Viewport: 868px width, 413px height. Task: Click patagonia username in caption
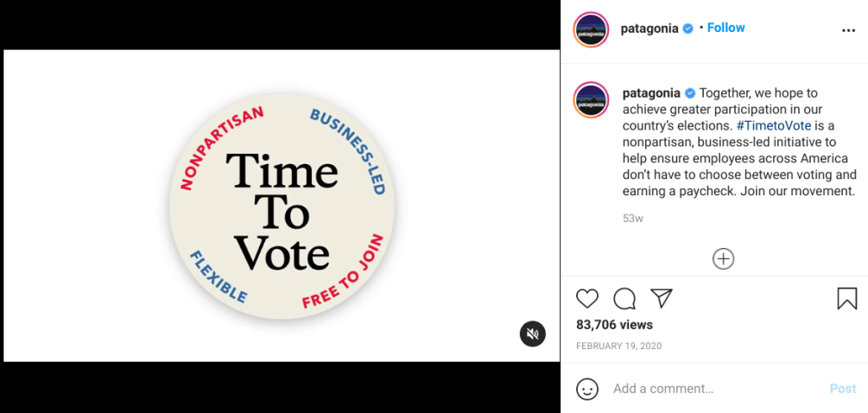click(651, 92)
